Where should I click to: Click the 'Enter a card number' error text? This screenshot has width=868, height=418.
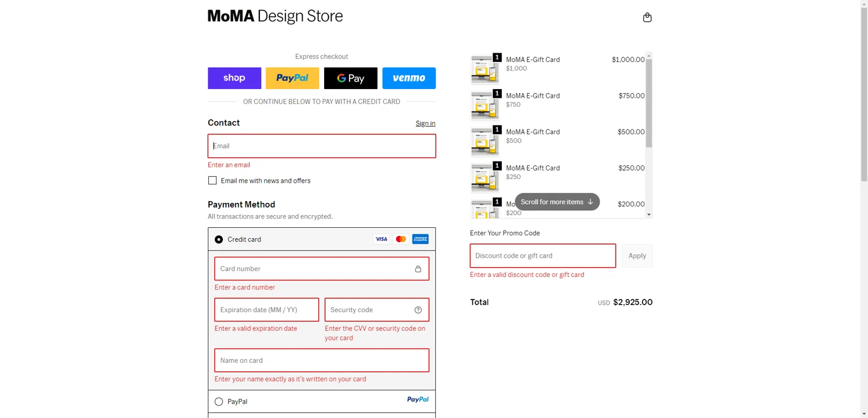[245, 287]
